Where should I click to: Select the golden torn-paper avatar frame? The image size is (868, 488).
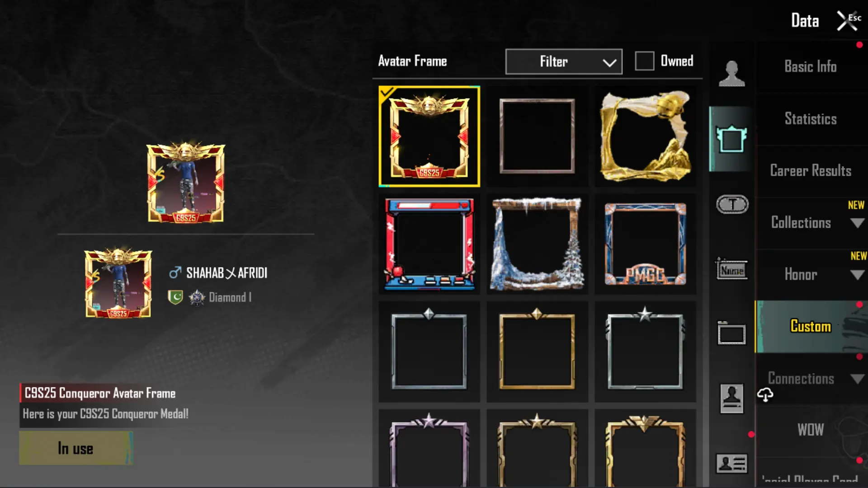click(x=645, y=136)
